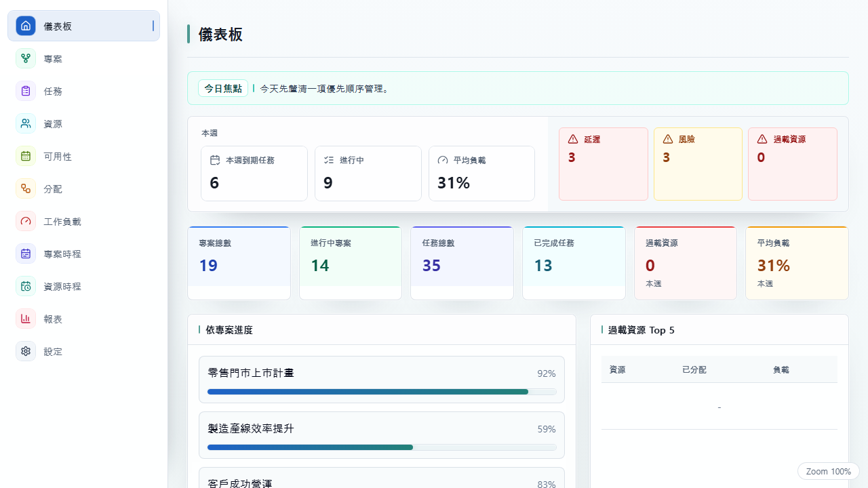This screenshot has width=868, height=488.
Task: Click the 專案 branch icon
Action: coord(26,58)
